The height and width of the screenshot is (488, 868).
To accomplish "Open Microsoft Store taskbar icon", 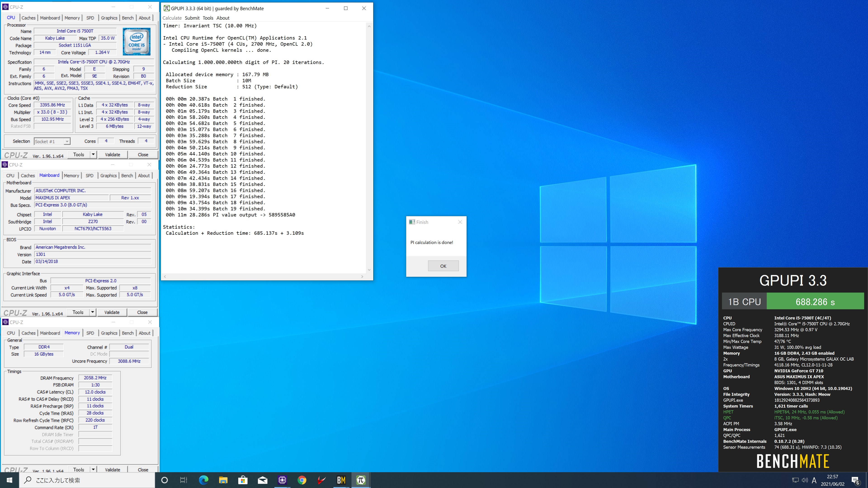I will [x=243, y=480].
